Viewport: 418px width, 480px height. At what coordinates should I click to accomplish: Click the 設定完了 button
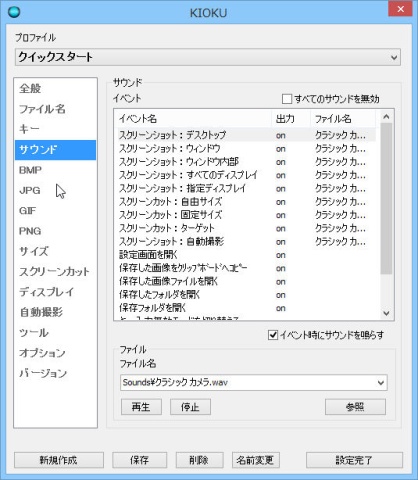coord(354,460)
